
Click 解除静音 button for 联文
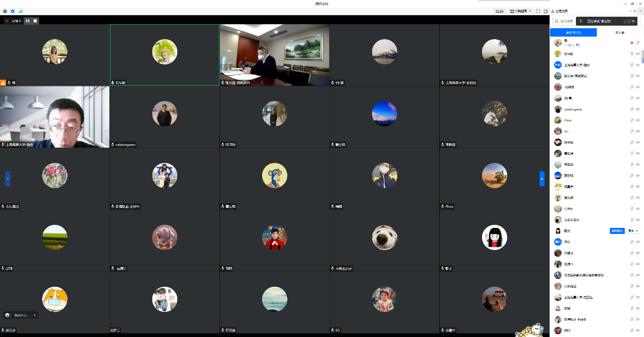click(x=617, y=231)
